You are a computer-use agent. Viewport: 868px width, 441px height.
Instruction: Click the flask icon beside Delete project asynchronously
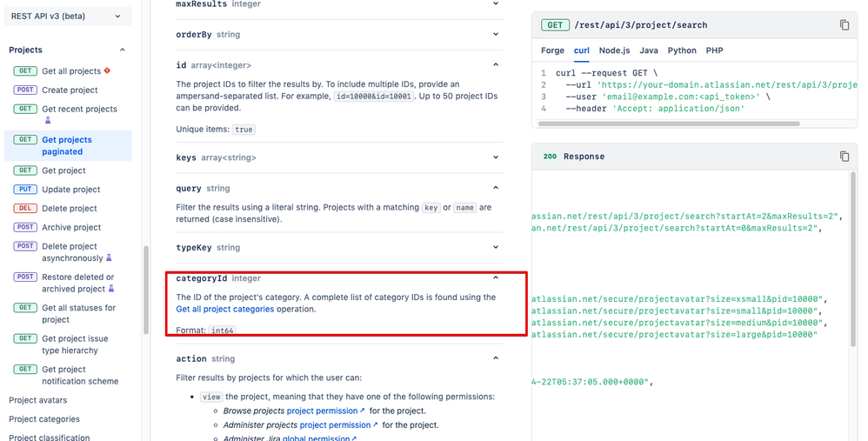click(109, 257)
